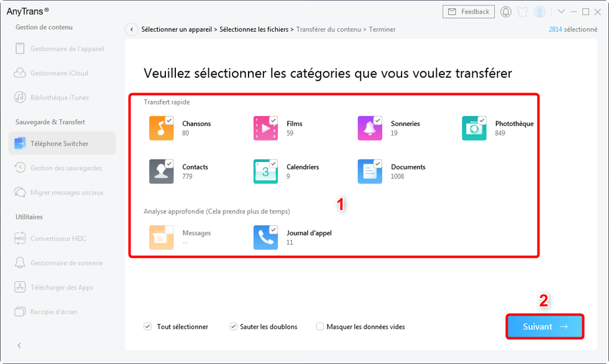Open the user account avatar icon
This screenshot has width=609, height=364.
tap(539, 12)
